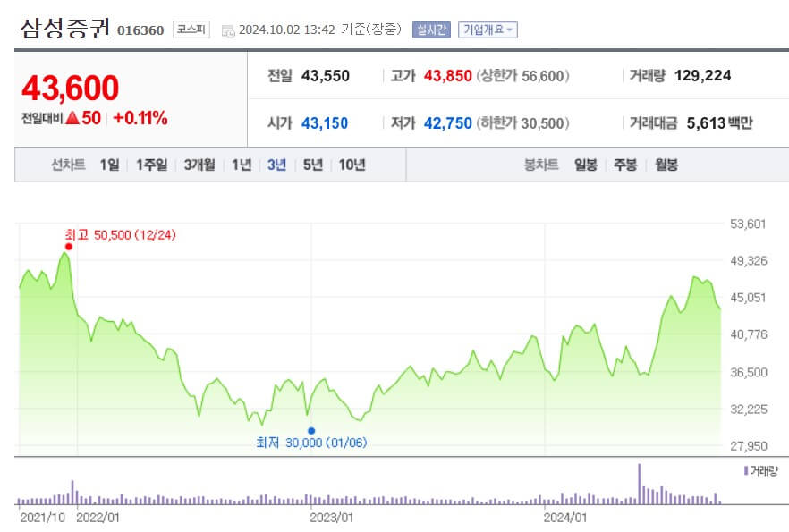Open the 기업개요 company overview dropdown

click(488, 29)
